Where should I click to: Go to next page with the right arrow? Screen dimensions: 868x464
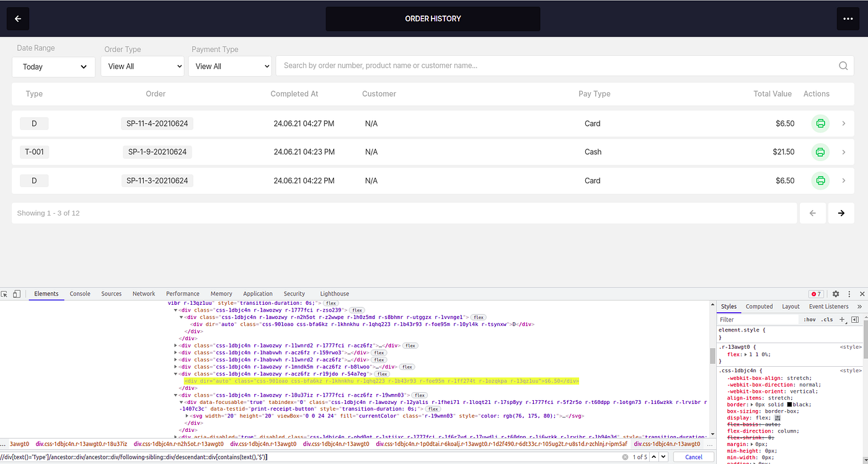coord(841,212)
